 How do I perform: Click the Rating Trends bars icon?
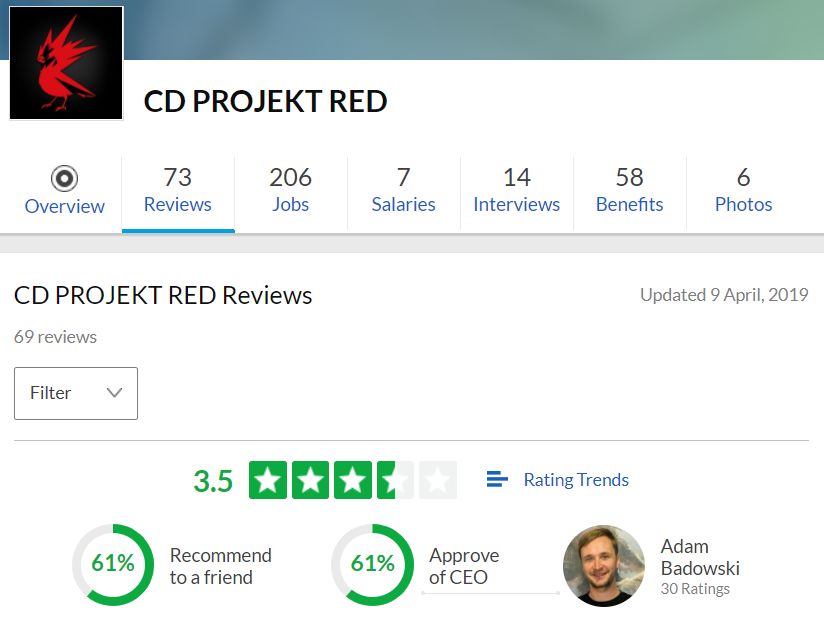(x=497, y=479)
